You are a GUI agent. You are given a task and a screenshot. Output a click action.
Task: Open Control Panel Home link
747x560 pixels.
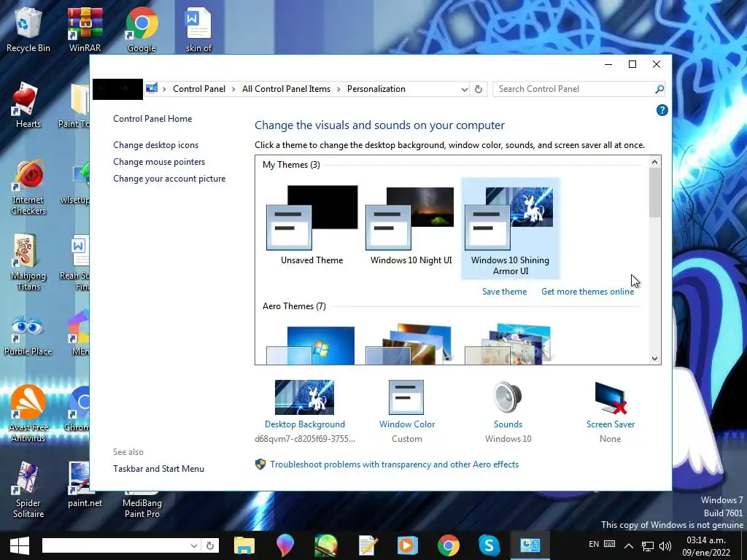click(x=152, y=119)
